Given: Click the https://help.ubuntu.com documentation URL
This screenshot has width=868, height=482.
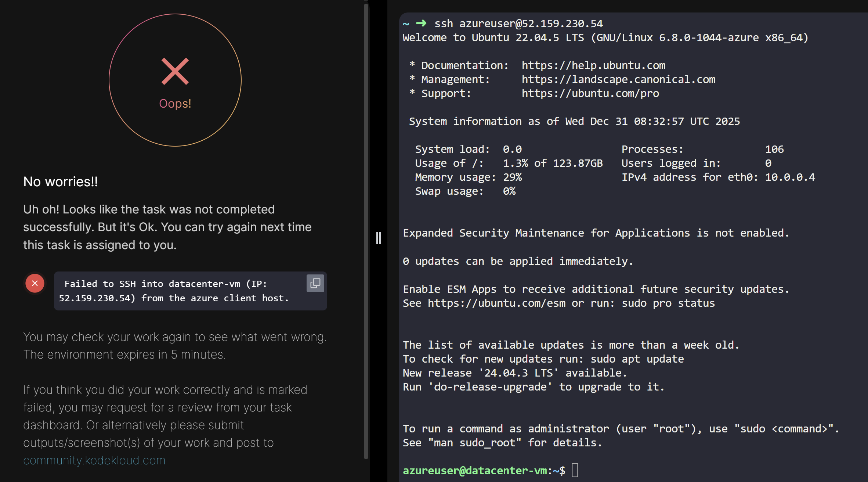Looking at the screenshot, I should [x=593, y=65].
